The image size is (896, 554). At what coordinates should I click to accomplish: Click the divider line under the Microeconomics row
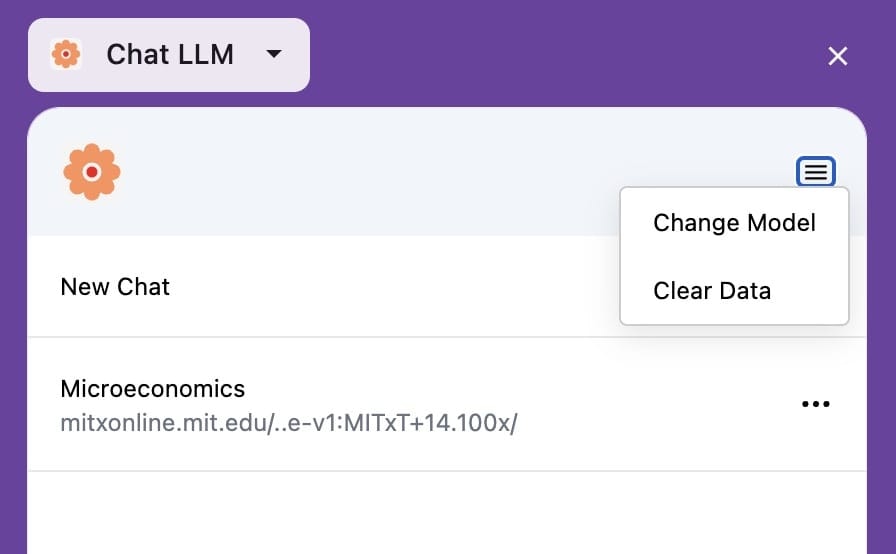(446, 470)
